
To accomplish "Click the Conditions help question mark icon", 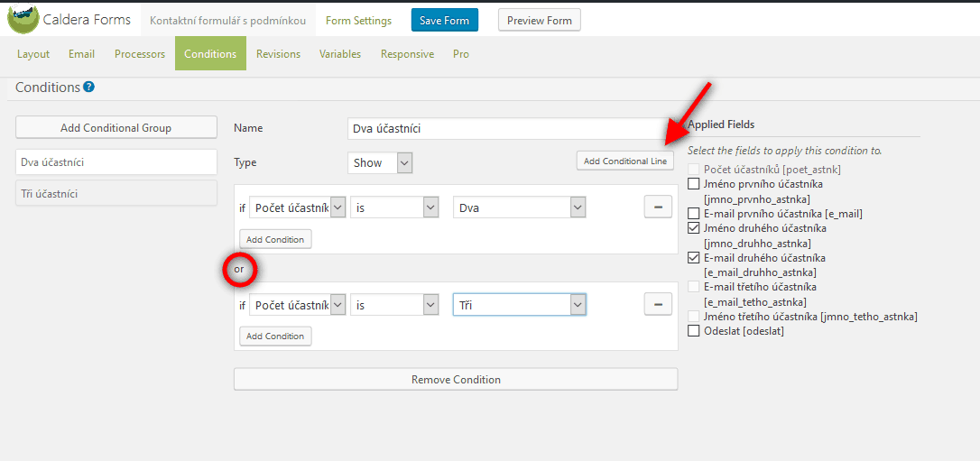I will click(88, 88).
